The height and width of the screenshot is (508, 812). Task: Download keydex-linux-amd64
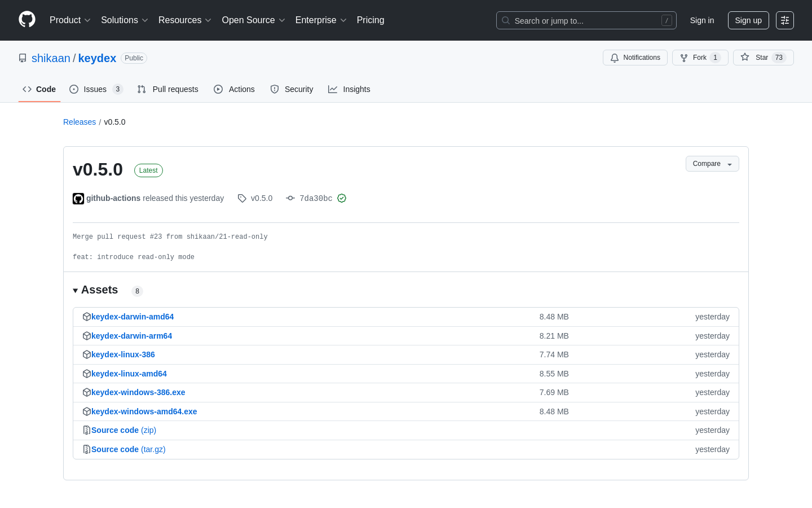(129, 374)
